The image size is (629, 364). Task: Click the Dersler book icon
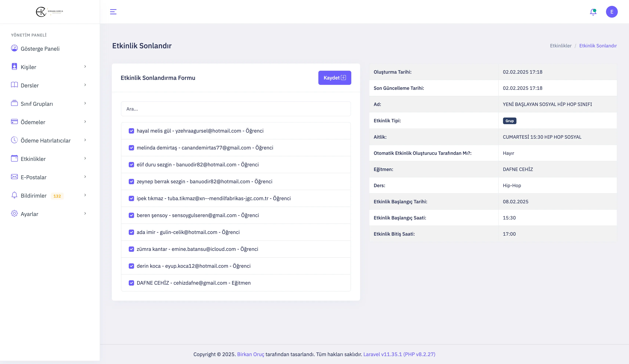pos(14,85)
